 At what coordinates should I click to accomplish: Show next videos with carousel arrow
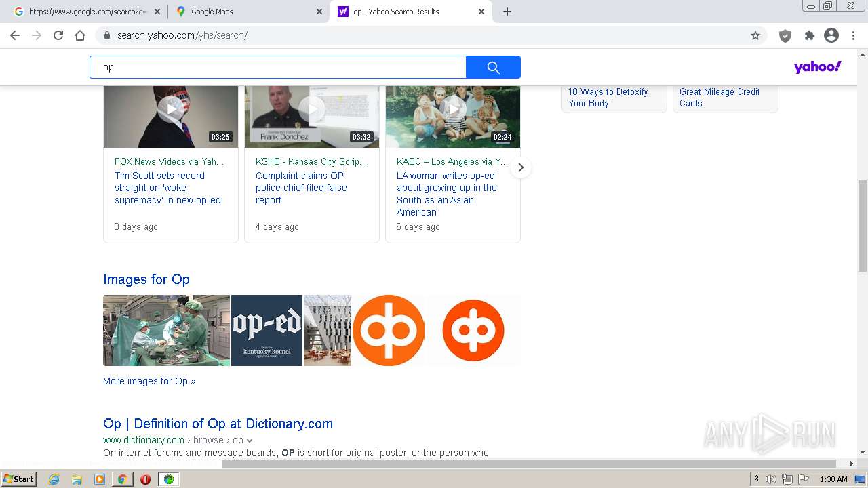tap(521, 167)
